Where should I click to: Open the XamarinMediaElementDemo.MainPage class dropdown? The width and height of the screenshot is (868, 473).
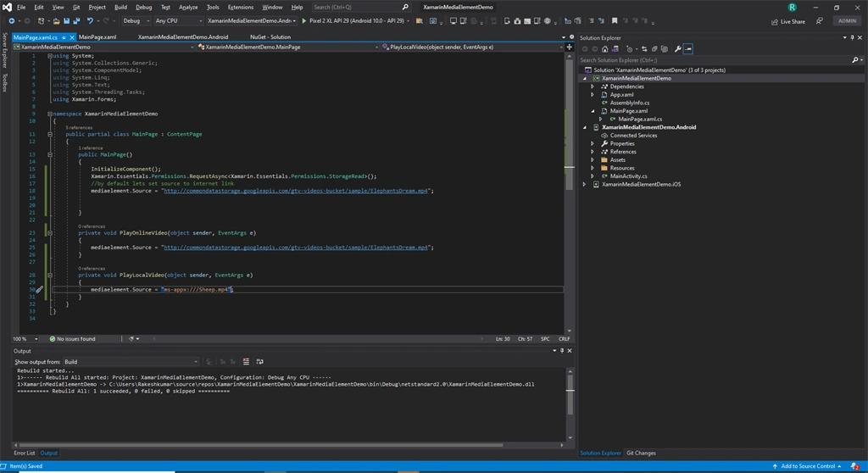coord(287,47)
